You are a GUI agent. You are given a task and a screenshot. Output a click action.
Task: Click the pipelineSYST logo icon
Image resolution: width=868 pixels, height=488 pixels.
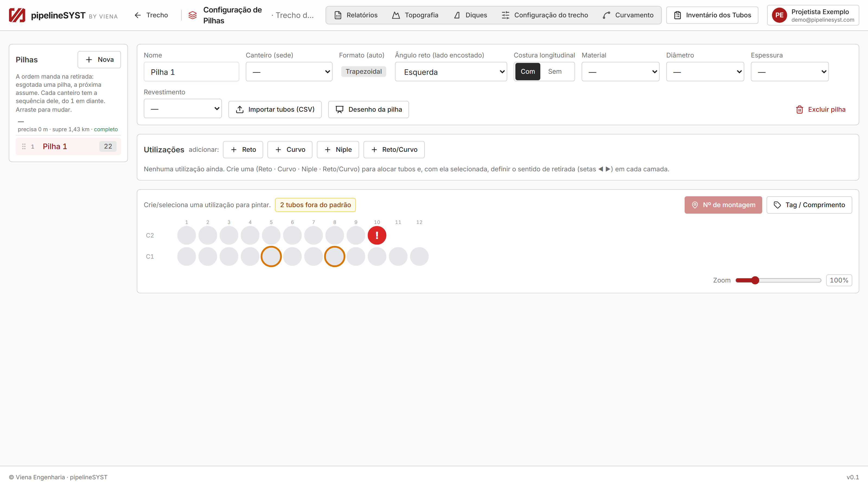click(17, 15)
